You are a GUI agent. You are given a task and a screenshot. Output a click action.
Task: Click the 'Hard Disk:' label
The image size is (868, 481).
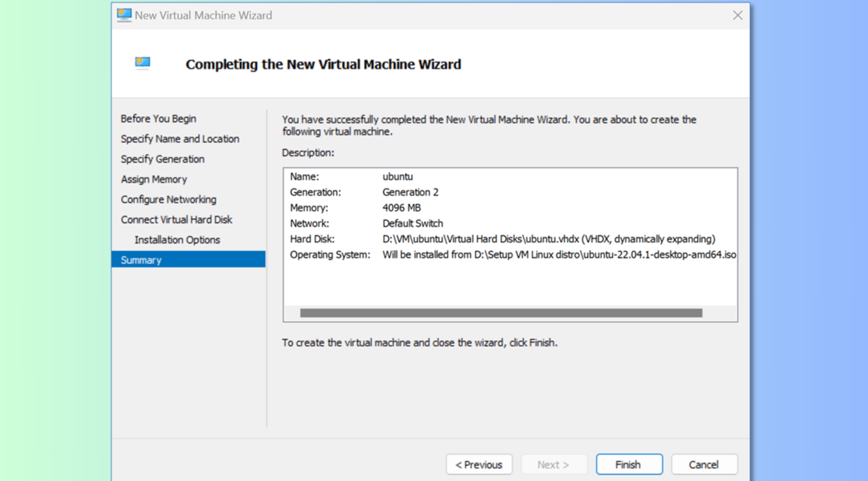click(x=312, y=239)
